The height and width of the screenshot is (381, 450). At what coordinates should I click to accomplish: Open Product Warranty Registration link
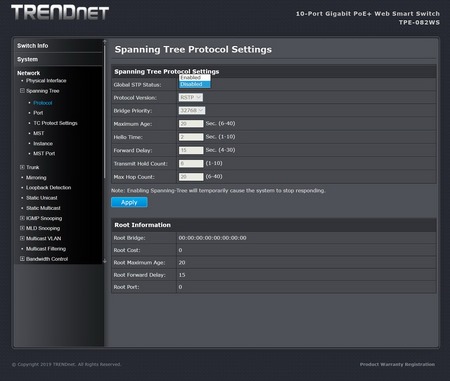(397, 364)
